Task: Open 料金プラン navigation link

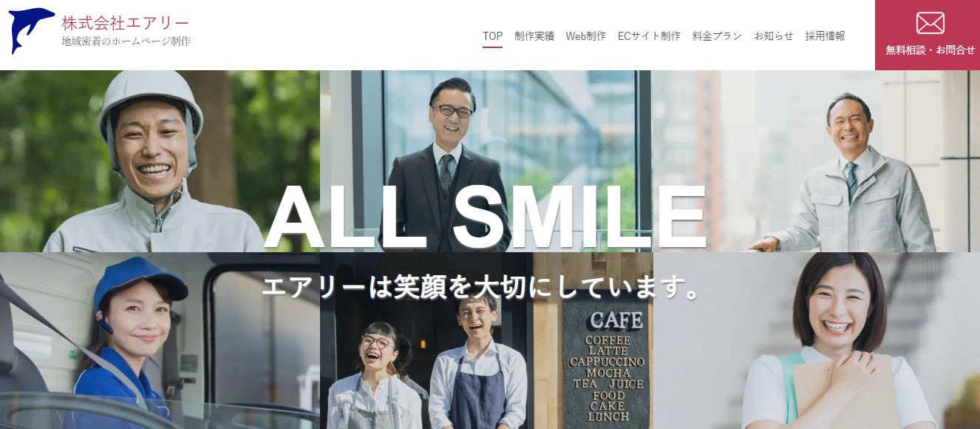Action: point(717,36)
